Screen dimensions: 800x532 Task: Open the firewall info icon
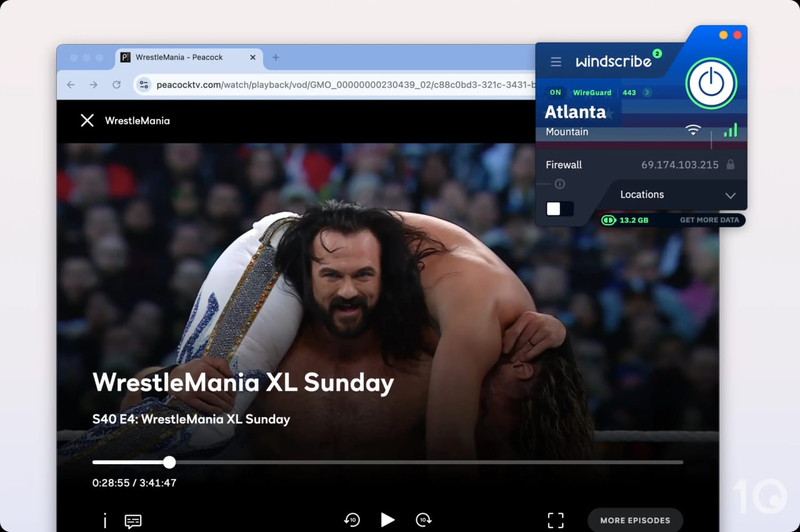tap(559, 184)
